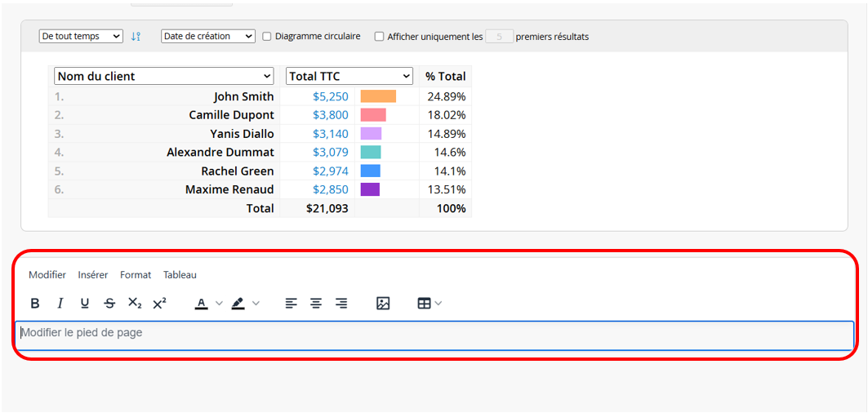Check Afficher uniquement les premiers résultats
Screen dimensions: 868x413
(379, 37)
